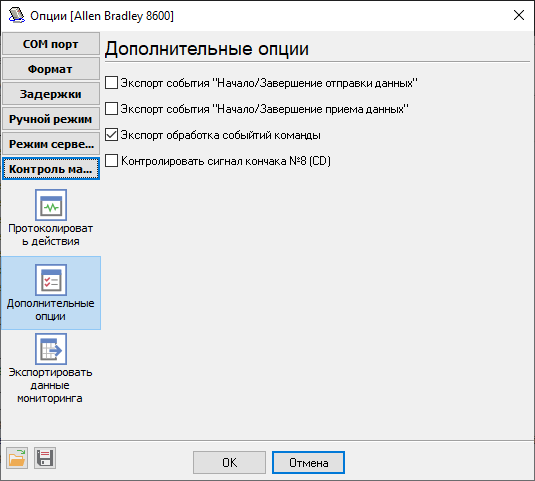Screen dimensions: 535x481
Task: Enable export of send data start/finish event
Action: (x=111, y=83)
